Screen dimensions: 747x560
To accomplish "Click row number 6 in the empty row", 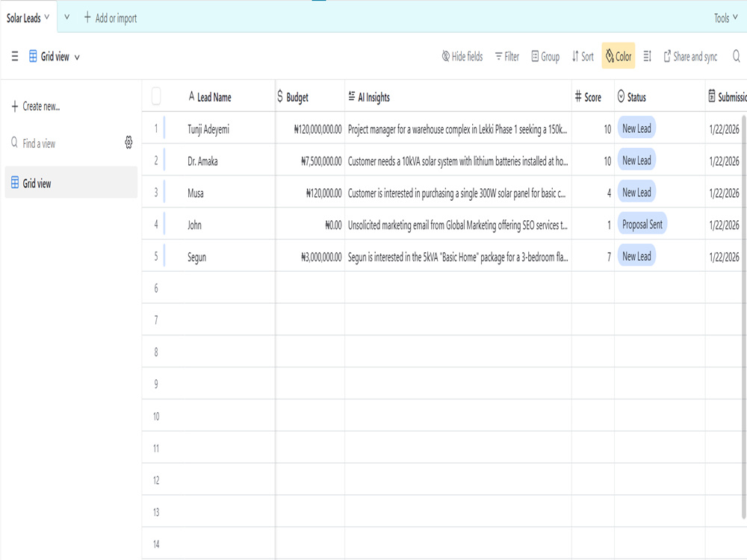I will point(156,288).
